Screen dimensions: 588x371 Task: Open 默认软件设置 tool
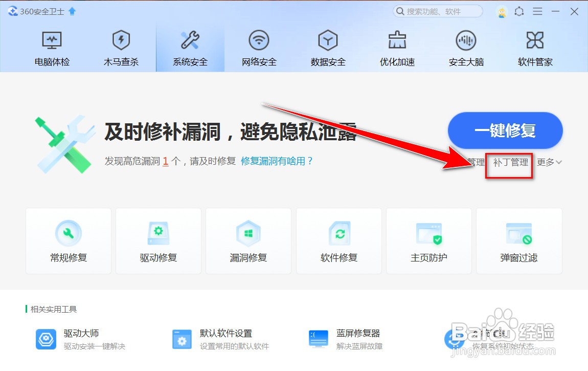click(220, 339)
